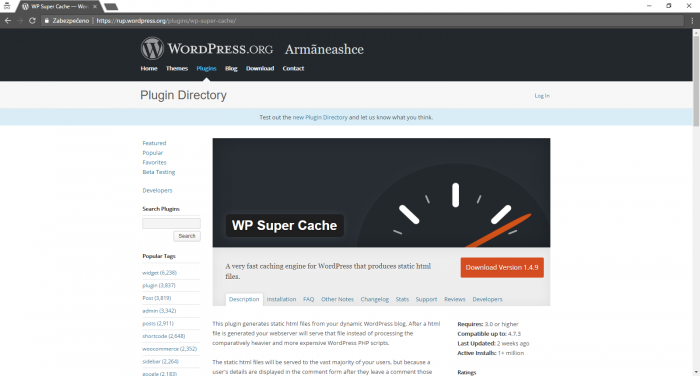Click the 'Requires: 3.0 or higher' text

tap(488, 324)
